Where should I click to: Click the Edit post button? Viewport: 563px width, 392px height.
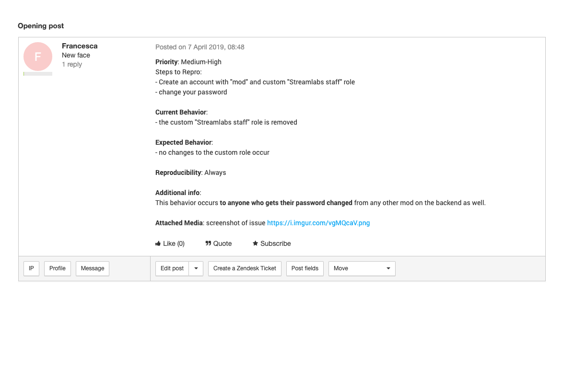(x=172, y=268)
